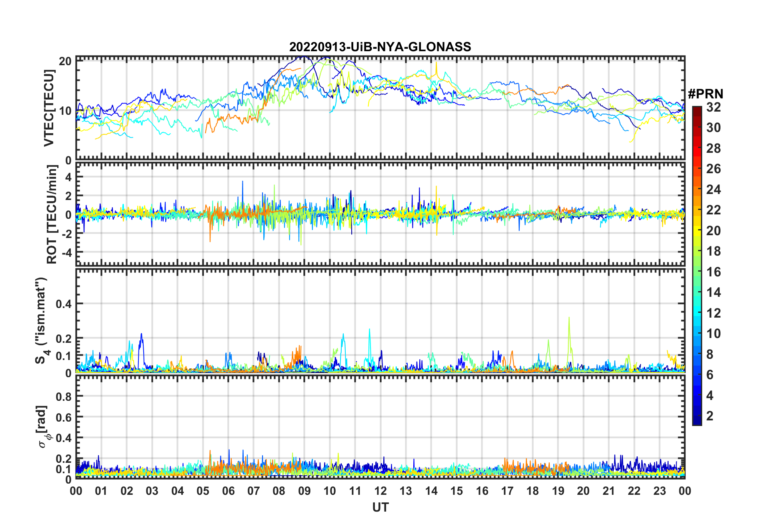Image resolution: width=761 pixels, height=532 pixels.
Task: Click the plot title 20220913-UiB-NYA-GLONASS
Action: (x=380, y=47)
